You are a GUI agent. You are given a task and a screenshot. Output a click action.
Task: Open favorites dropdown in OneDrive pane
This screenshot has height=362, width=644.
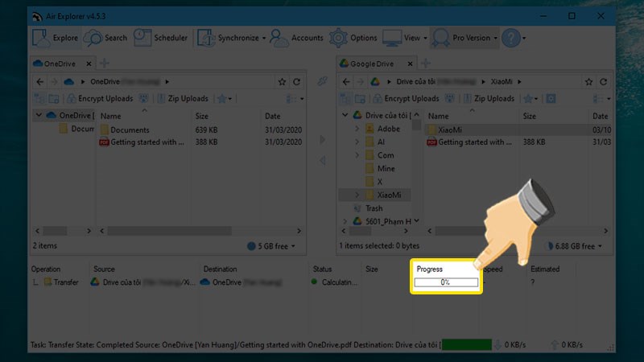(x=225, y=98)
